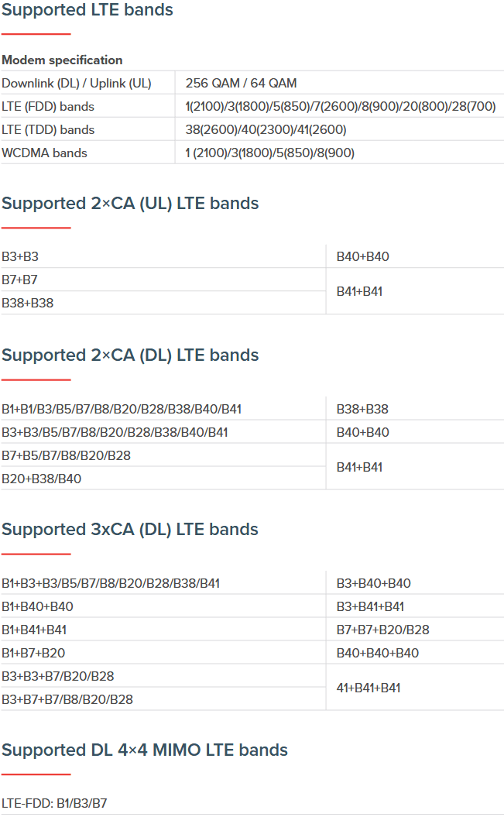Click the "Downlink (DL) / Uplink (UL)" row label
Image resolution: width=504 pixels, height=817 pixels.
pos(77,83)
